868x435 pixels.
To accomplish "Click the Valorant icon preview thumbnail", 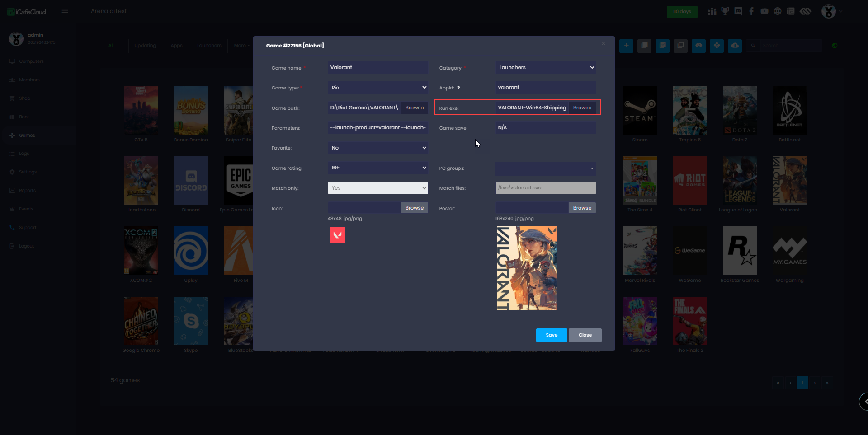I will click(337, 235).
